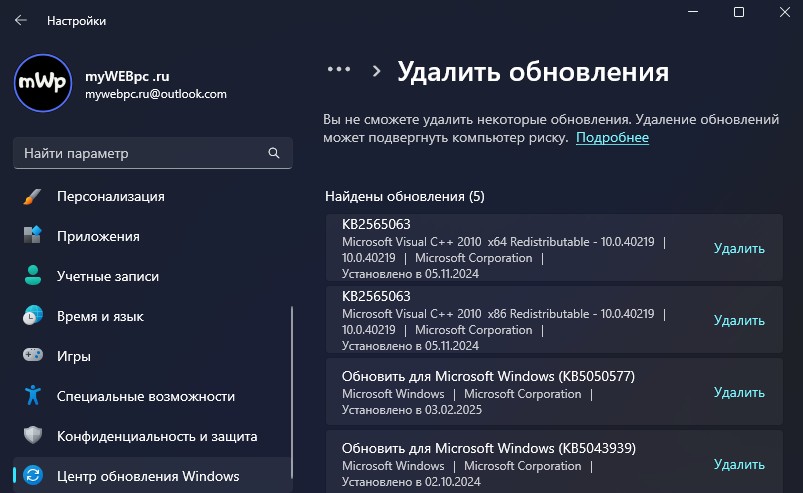
Task: Open Конфиденциальность и защита section
Action: (153, 436)
